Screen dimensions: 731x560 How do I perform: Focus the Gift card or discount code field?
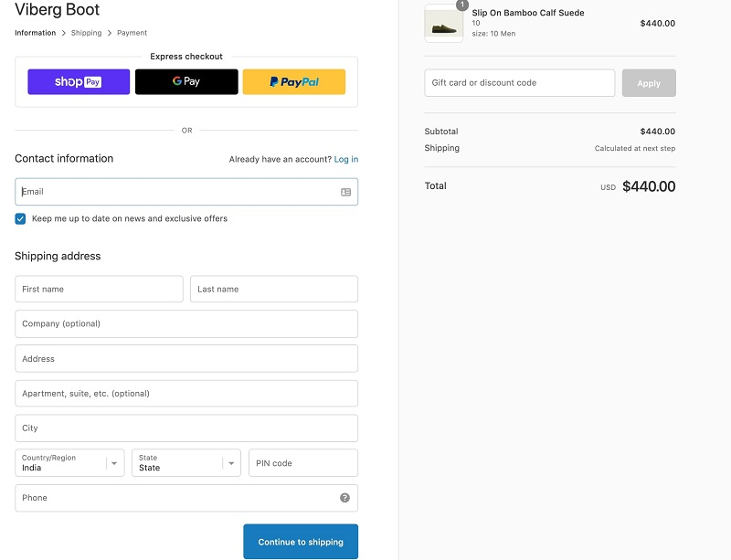coord(519,83)
